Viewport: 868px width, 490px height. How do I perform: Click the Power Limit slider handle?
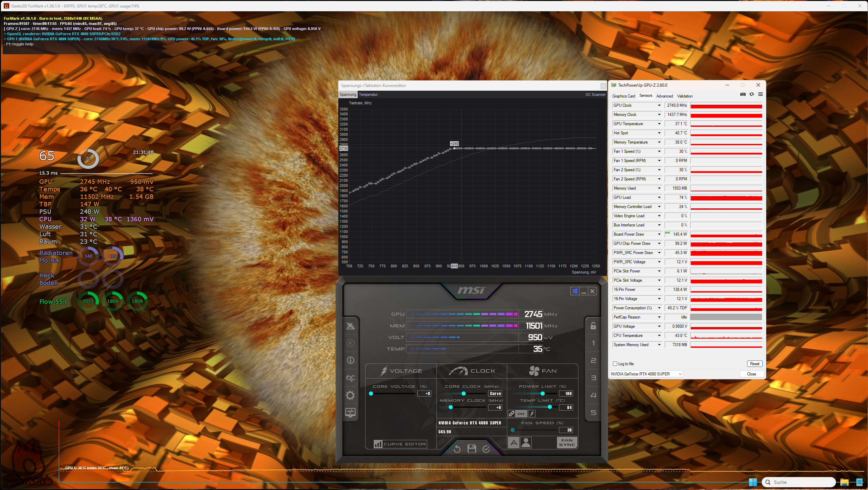pos(542,394)
